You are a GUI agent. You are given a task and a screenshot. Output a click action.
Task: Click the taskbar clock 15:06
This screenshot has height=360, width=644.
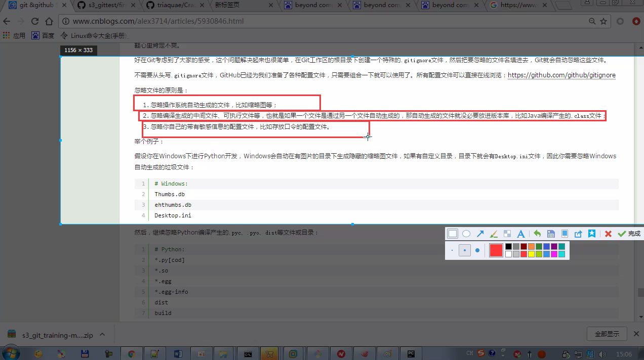(x=624, y=354)
